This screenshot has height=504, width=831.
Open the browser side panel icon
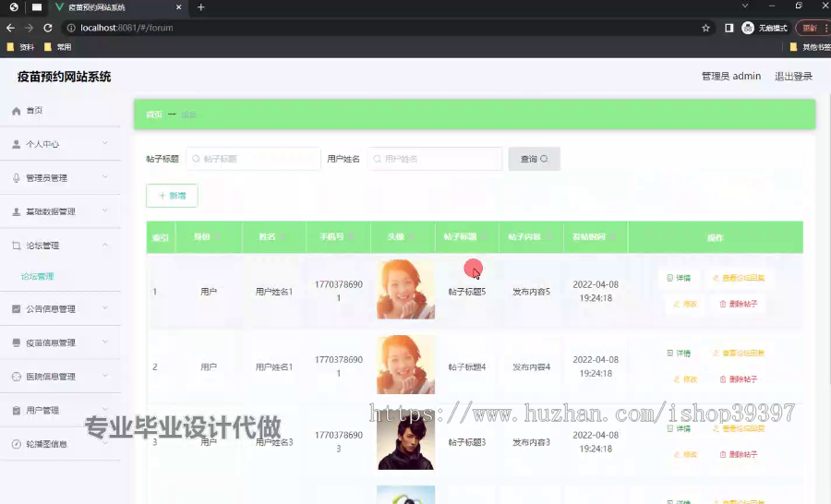[729, 28]
